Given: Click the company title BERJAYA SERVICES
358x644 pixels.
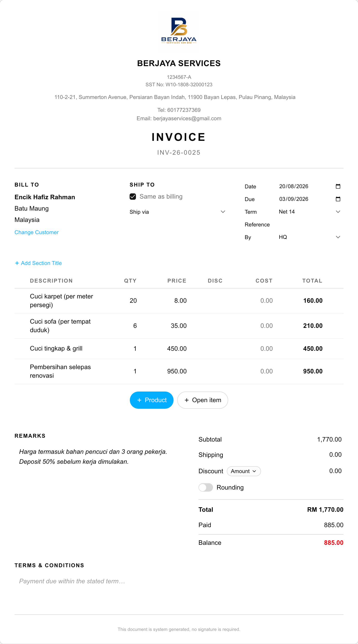Looking at the screenshot, I should click(179, 63).
